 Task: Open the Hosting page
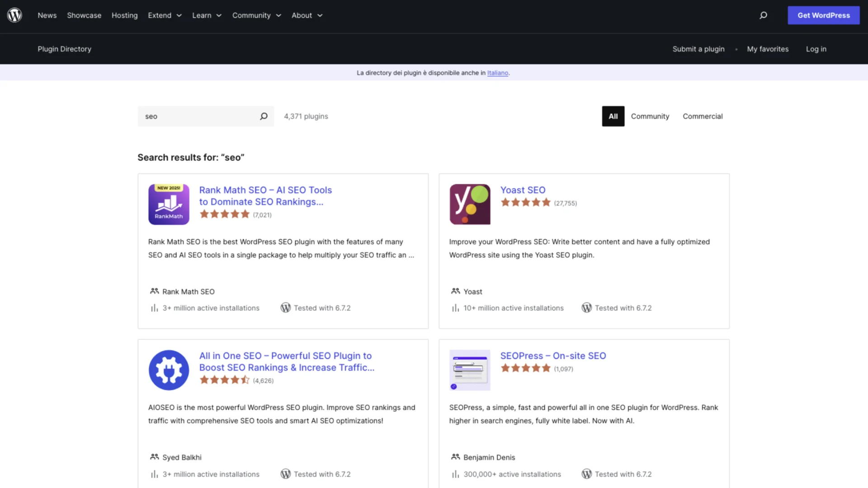point(124,15)
